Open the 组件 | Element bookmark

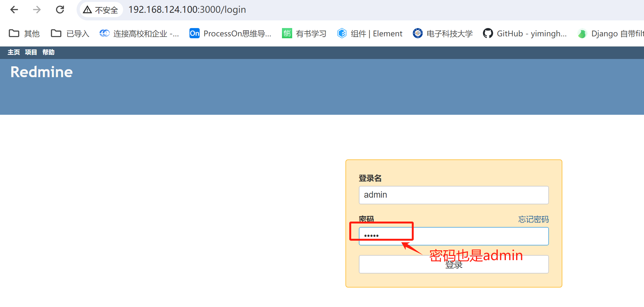click(369, 33)
